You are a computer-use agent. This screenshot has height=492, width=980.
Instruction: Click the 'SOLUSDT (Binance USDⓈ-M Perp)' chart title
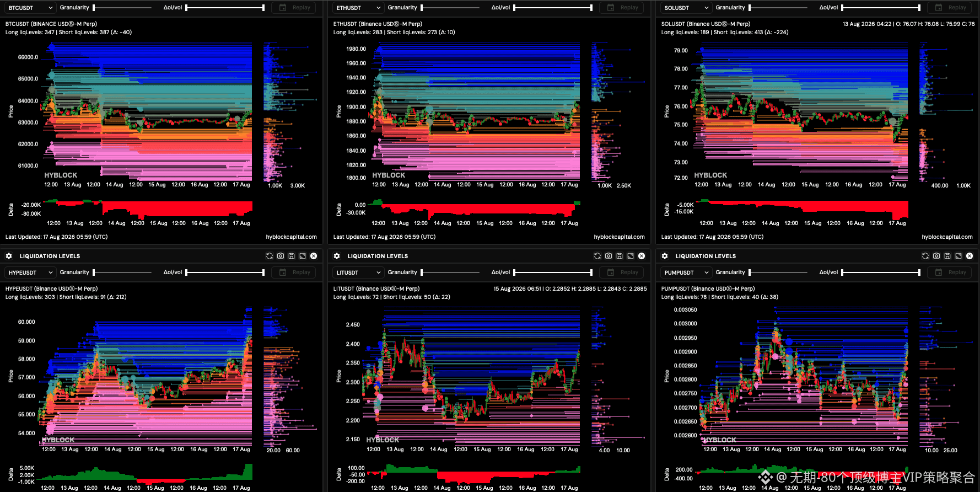(706, 24)
